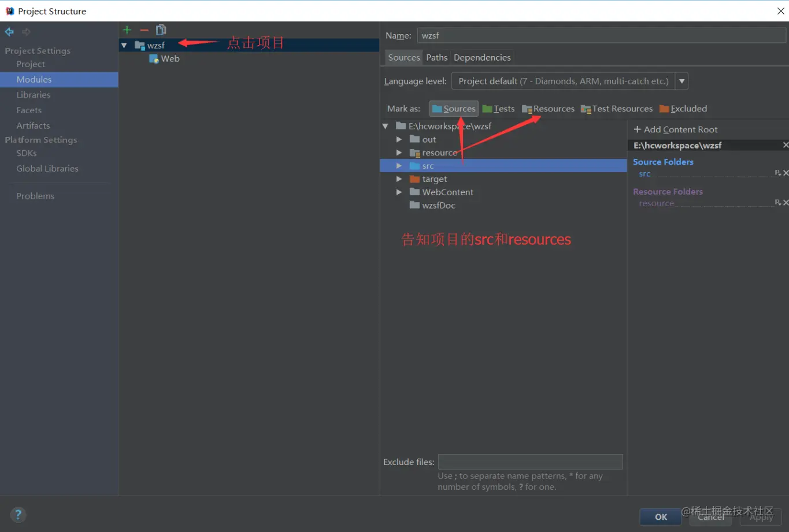789x532 pixels.
Task: Click src under Source Folders
Action: (x=644, y=174)
